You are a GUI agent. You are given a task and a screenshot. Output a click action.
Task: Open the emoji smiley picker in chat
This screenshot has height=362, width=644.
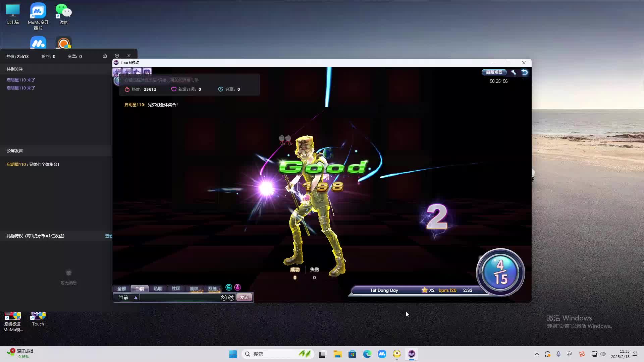[x=231, y=298]
